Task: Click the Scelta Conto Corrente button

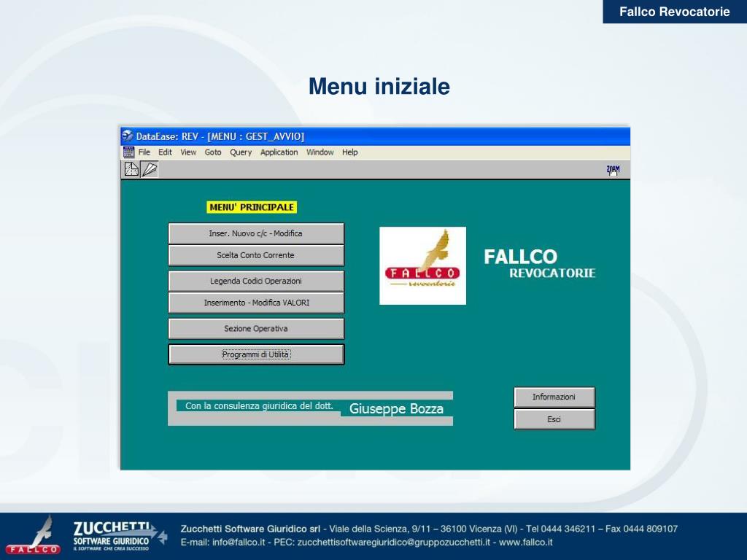Action: click(256, 255)
